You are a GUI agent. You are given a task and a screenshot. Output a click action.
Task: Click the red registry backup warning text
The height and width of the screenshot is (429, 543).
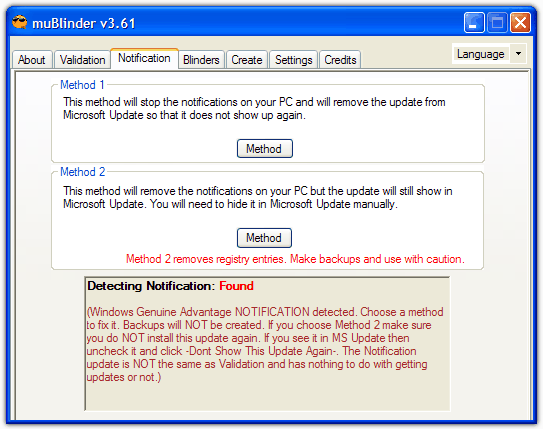(x=295, y=259)
